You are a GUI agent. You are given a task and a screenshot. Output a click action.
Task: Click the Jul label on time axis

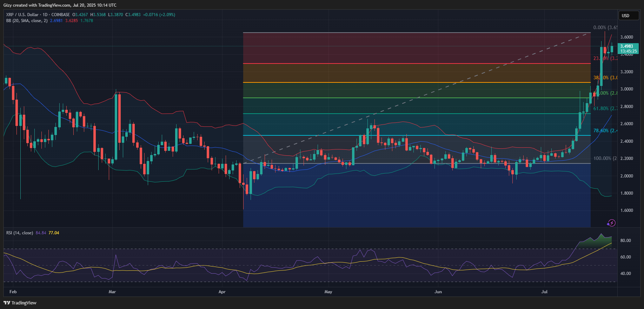[x=544, y=292]
